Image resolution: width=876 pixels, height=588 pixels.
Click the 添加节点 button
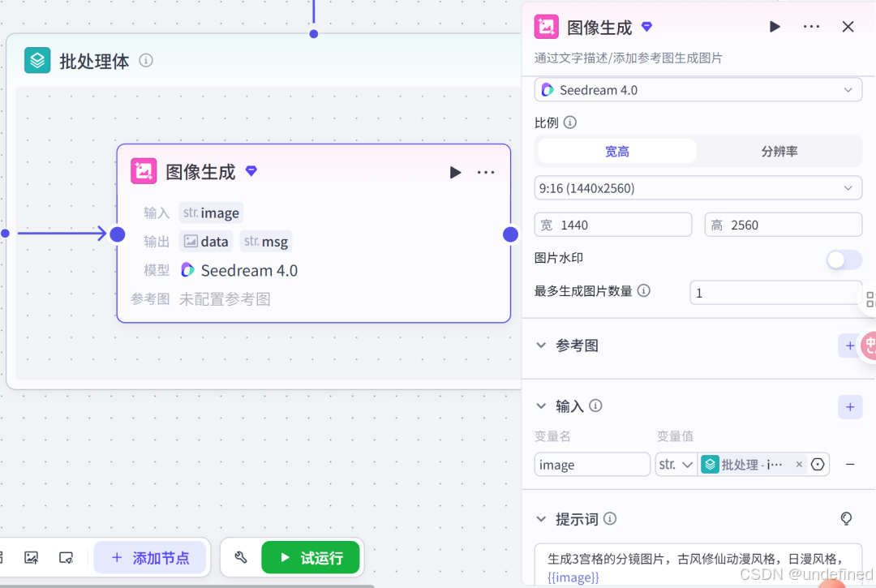pyautogui.click(x=150, y=557)
